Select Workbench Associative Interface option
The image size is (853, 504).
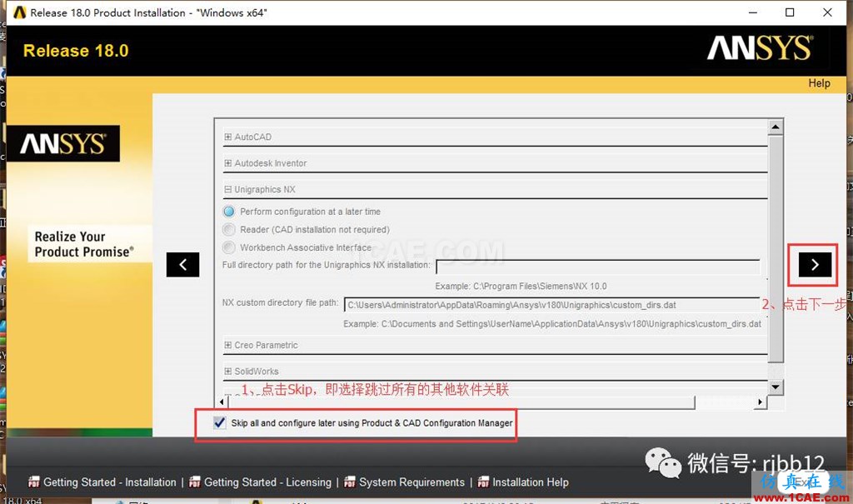pos(229,247)
